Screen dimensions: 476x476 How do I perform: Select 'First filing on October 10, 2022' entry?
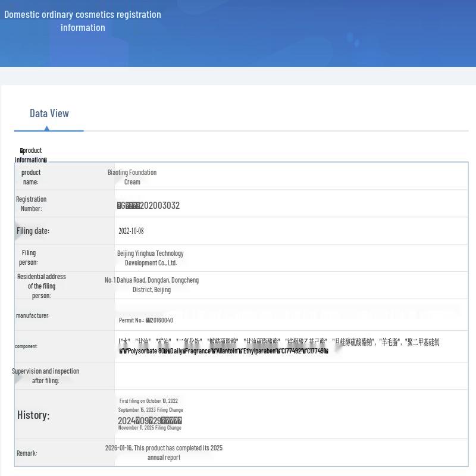point(149,401)
